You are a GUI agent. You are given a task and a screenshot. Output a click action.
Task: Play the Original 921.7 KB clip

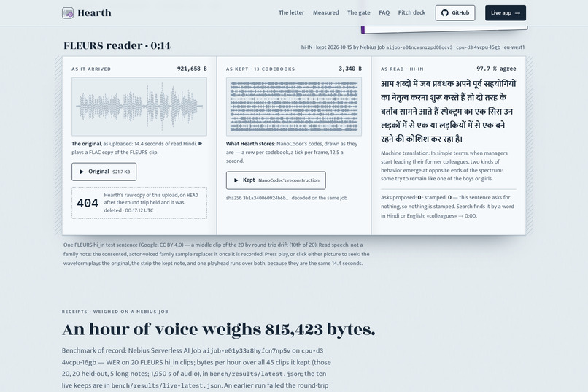pos(104,172)
